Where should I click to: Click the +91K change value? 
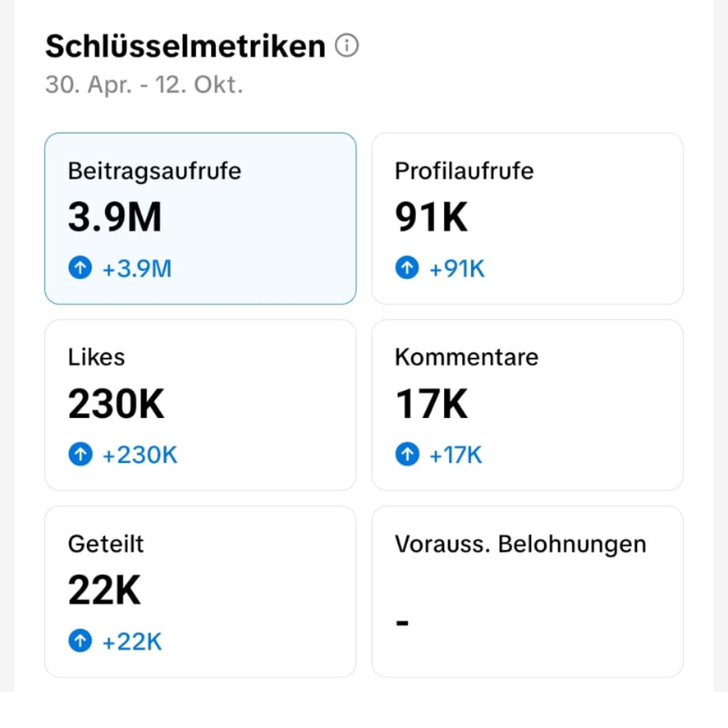[x=457, y=269]
